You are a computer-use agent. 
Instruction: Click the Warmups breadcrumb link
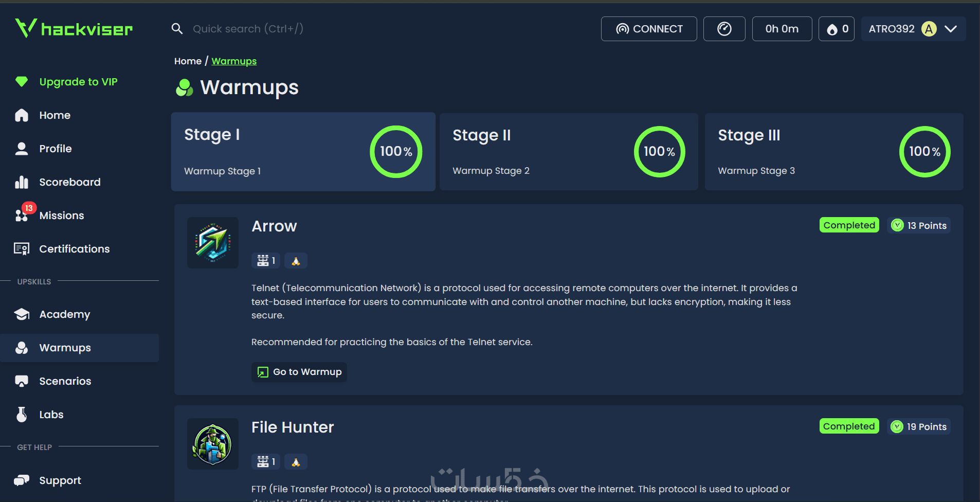click(x=234, y=61)
